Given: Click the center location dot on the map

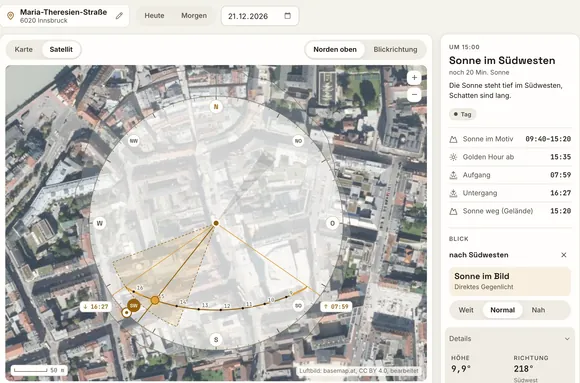Looking at the screenshot, I should tap(216, 223).
